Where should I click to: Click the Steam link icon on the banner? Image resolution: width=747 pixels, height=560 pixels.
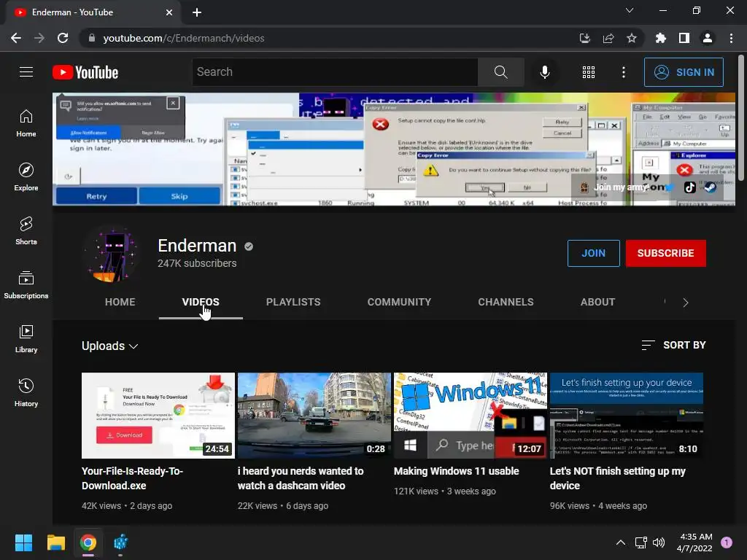(x=711, y=187)
